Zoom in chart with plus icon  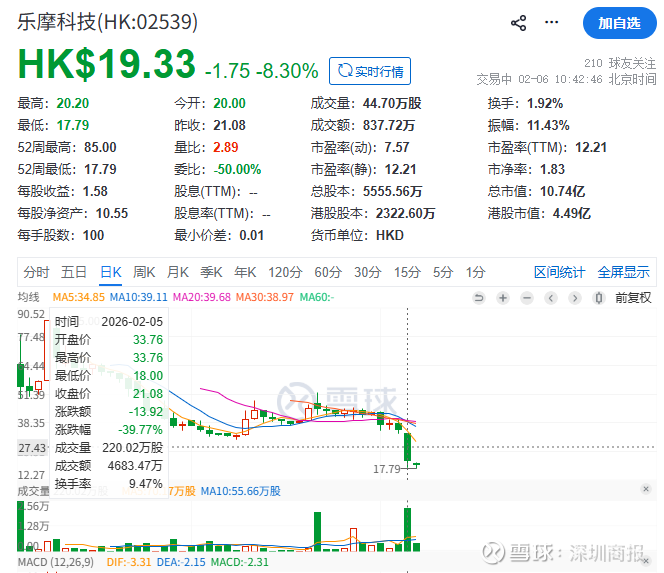pos(503,298)
